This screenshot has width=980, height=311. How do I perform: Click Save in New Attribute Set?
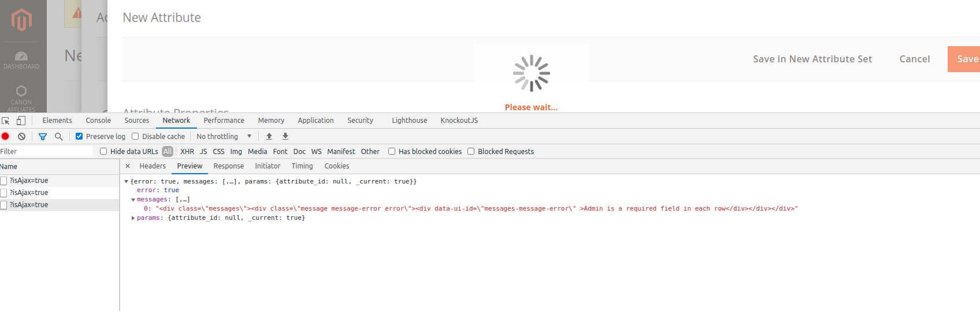point(812,59)
